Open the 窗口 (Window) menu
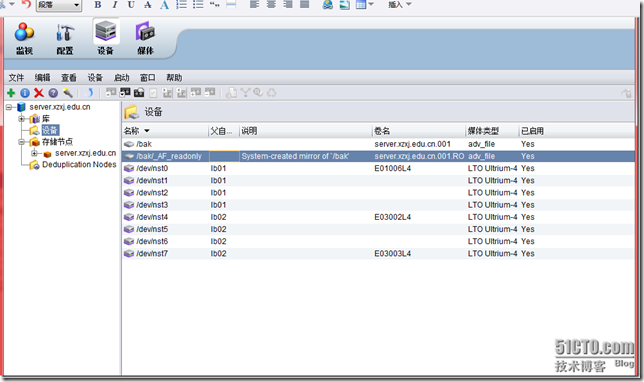The width and height of the screenshot is (644, 382). [x=147, y=78]
